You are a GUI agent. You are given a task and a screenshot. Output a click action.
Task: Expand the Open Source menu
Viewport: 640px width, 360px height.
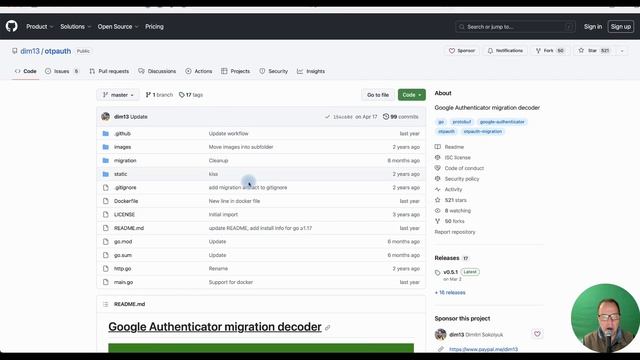click(x=118, y=27)
